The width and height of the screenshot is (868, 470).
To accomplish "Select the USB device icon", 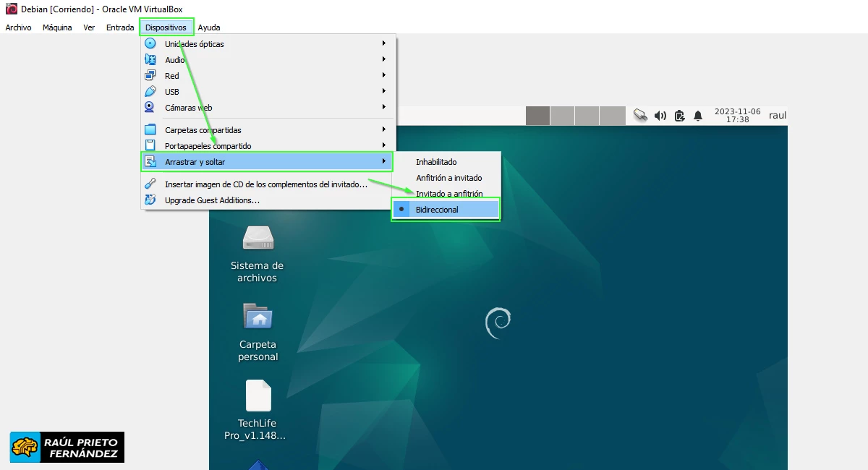I will (x=150, y=91).
